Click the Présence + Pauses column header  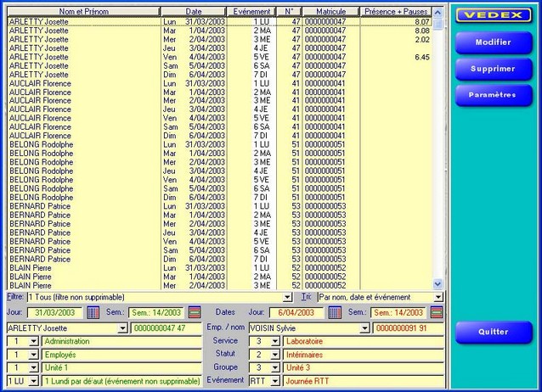coord(396,12)
